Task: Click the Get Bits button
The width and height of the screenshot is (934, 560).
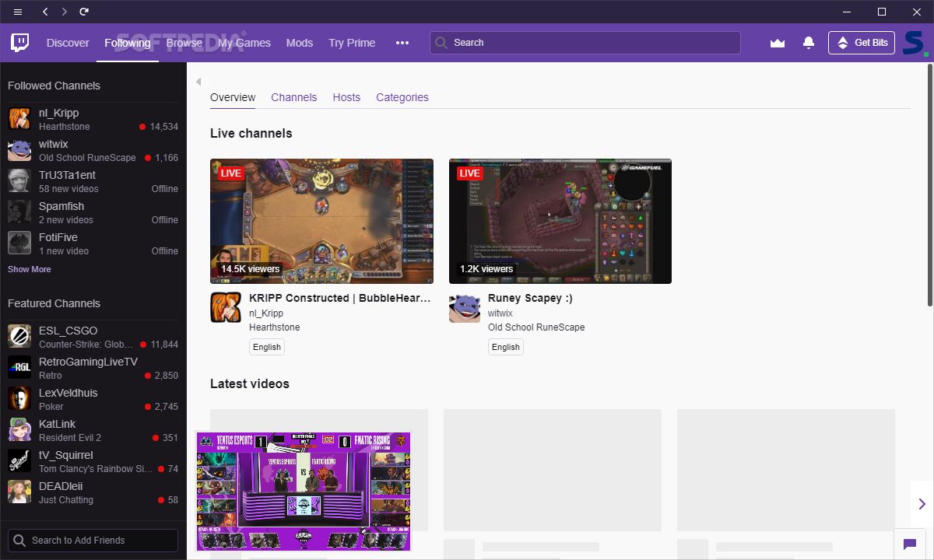Action: (x=862, y=43)
